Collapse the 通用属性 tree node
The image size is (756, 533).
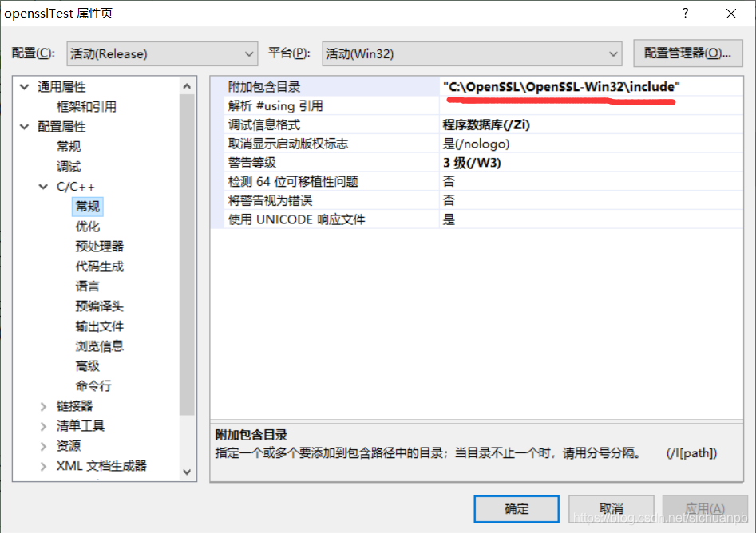coord(24,86)
